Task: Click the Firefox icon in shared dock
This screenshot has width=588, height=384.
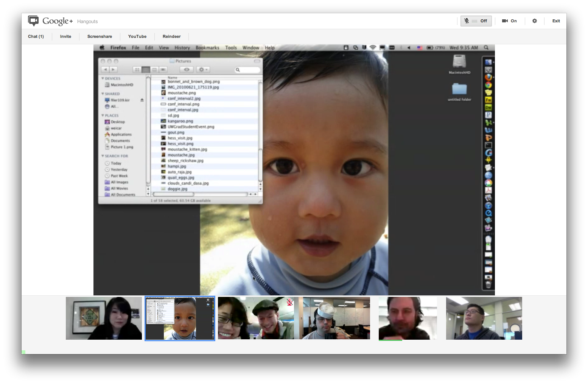Action: [488, 77]
